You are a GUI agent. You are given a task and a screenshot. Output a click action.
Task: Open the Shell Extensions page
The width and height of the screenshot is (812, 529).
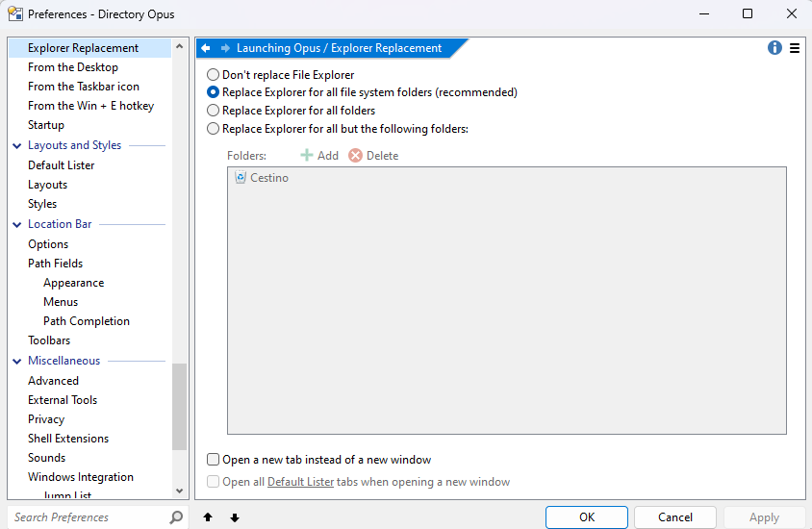(x=68, y=439)
